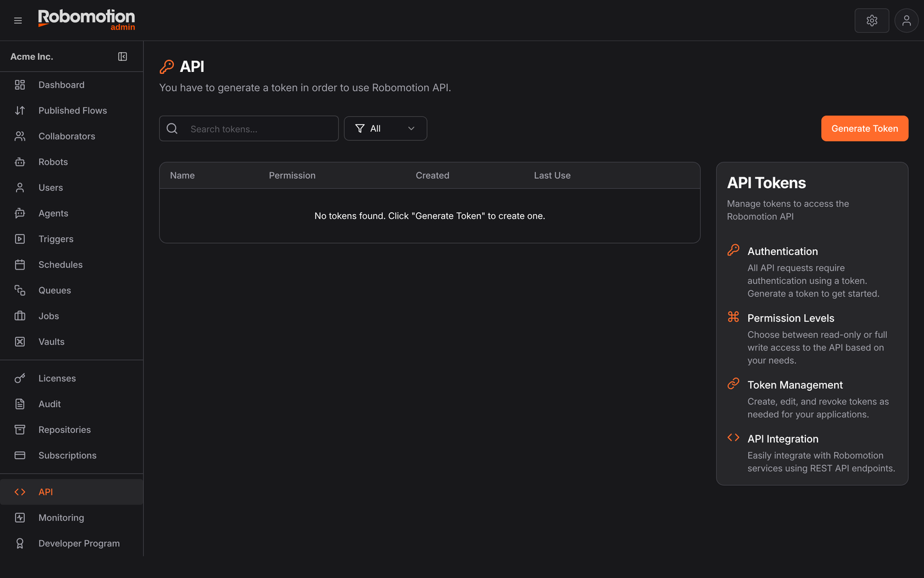Image resolution: width=924 pixels, height=578 pixels.
Task: Open Triggers menu item
Action: 71,239
